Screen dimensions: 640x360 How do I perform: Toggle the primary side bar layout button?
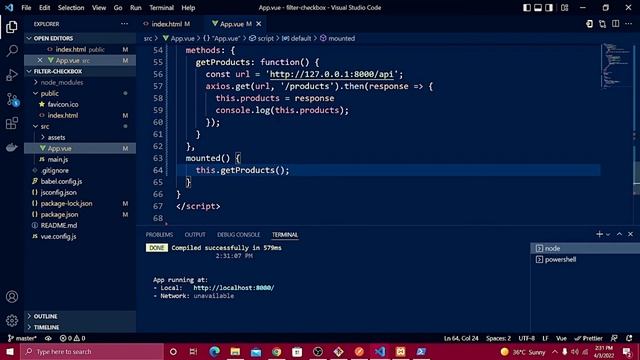(527, 8)
